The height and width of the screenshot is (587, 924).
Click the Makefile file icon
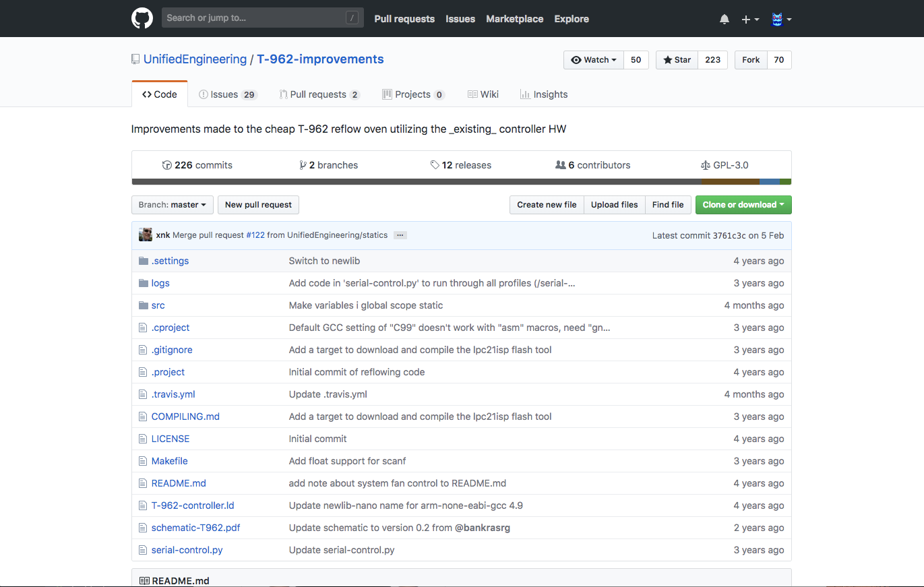point(142,461)
